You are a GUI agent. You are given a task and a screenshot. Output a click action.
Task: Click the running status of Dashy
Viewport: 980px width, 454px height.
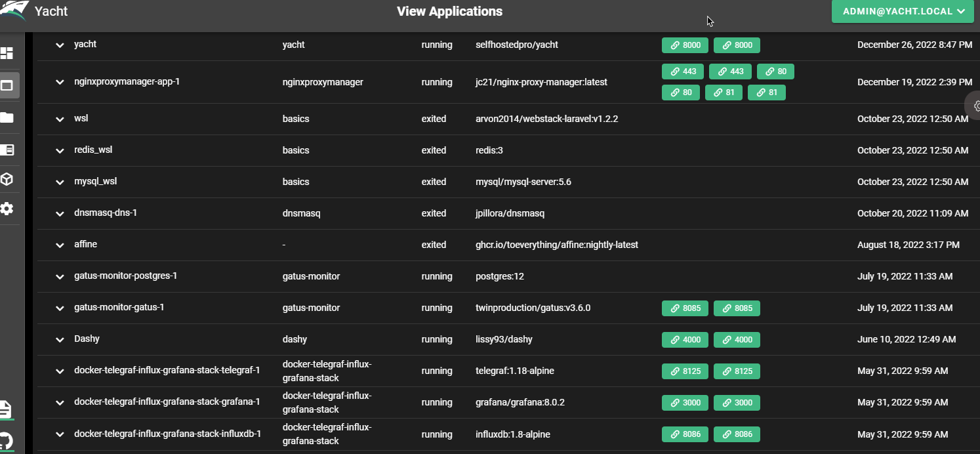[x=437, y=339]
